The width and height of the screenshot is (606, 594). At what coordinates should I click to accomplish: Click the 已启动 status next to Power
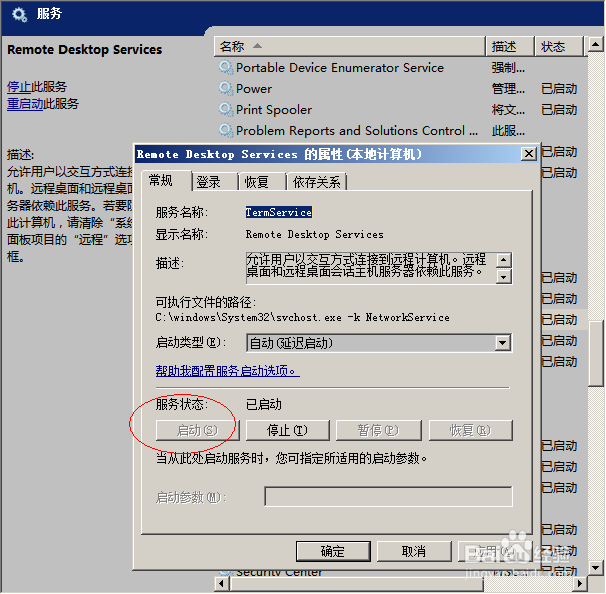(x=559, y=89)
